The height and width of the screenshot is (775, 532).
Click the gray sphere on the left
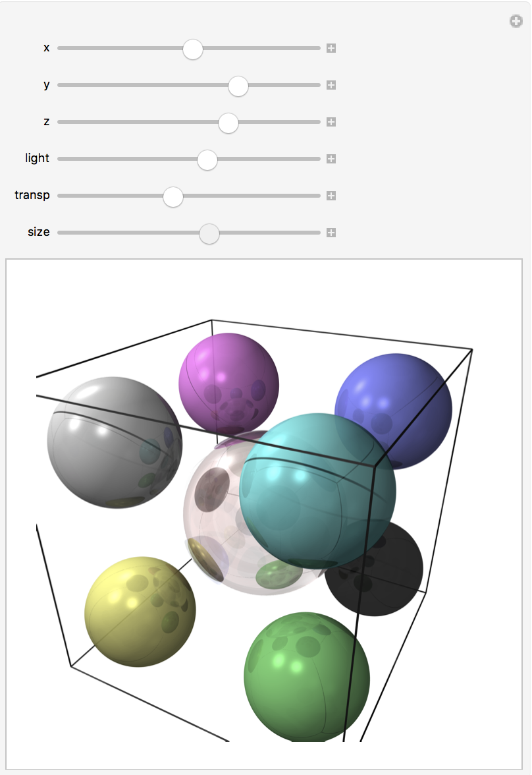tap(105, 442)
